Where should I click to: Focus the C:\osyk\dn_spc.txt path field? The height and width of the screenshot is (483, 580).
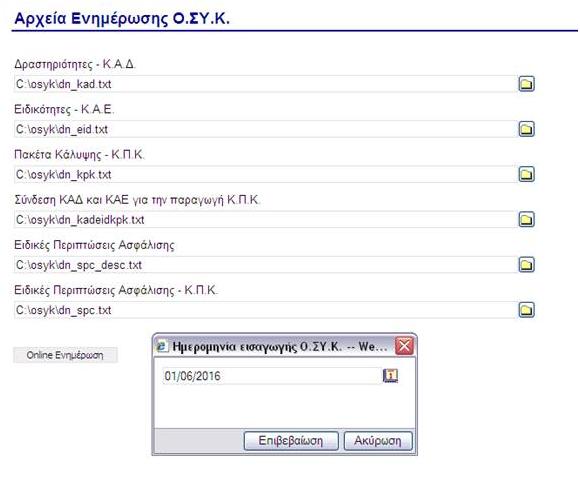coord(265,310)
